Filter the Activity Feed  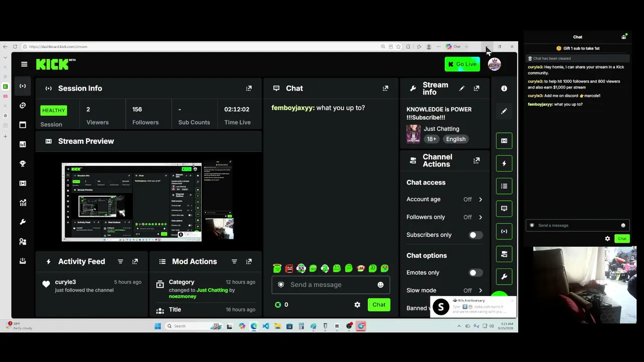pos(120,261)
